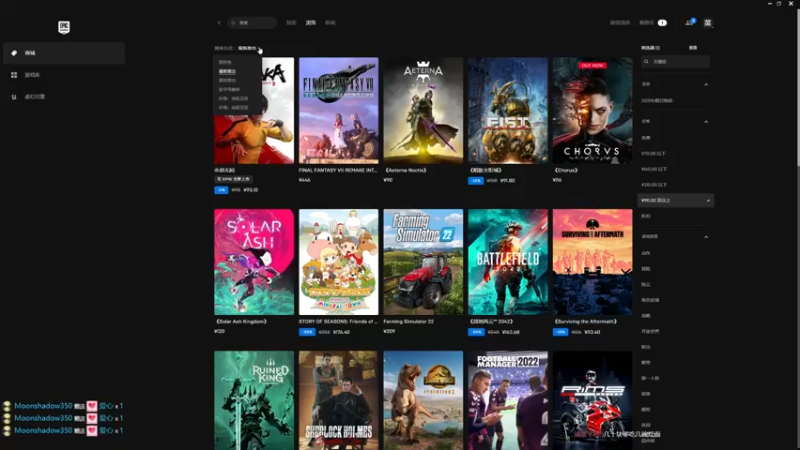The height and width of the screenshot is (450, 800).
Task: Collapse the Events filter section
Action: 706,84
